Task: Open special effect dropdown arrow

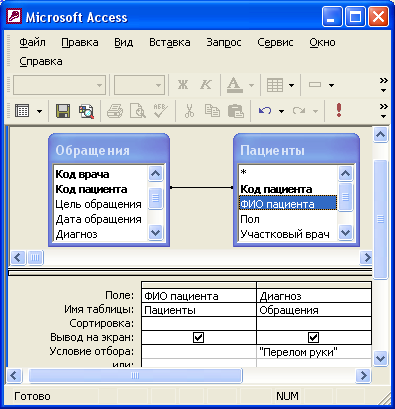Action: click(331, 85)
